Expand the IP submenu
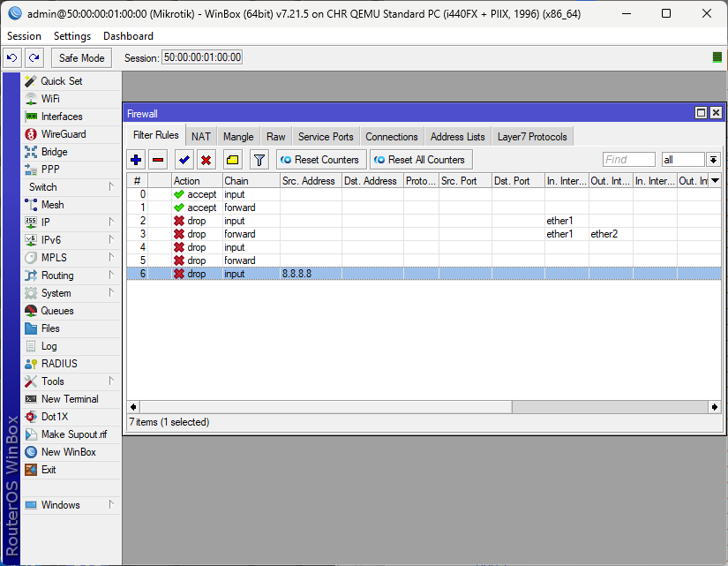This screenshot has width=728, height=566. click(x=70, y=223)
